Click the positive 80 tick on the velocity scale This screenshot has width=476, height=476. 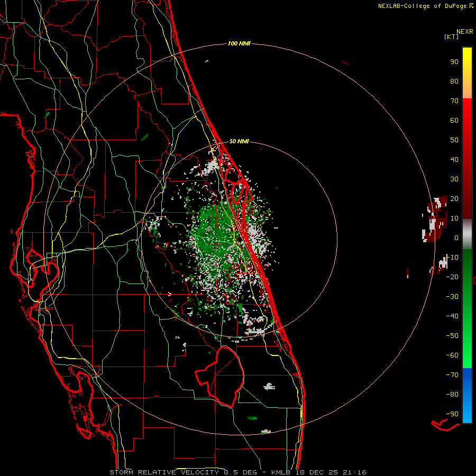[x=454, y=81]
